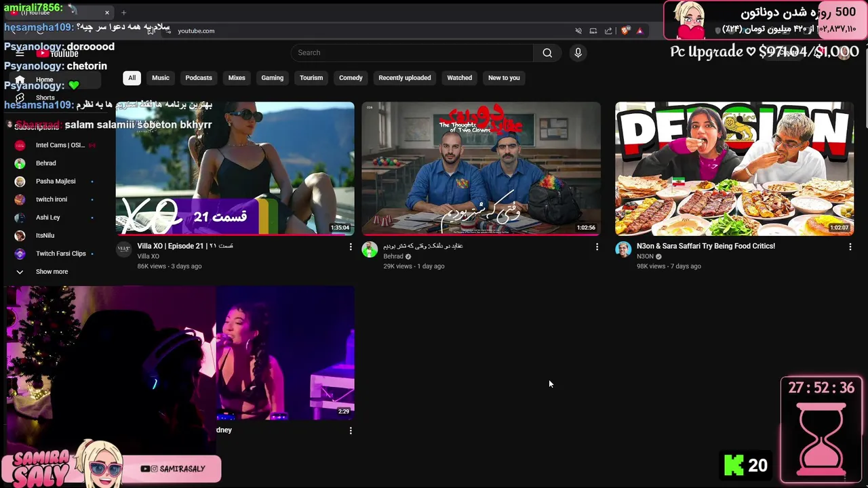Select the Music filter chip
Screen dimensions: 868x488
(x=161, y=78)
